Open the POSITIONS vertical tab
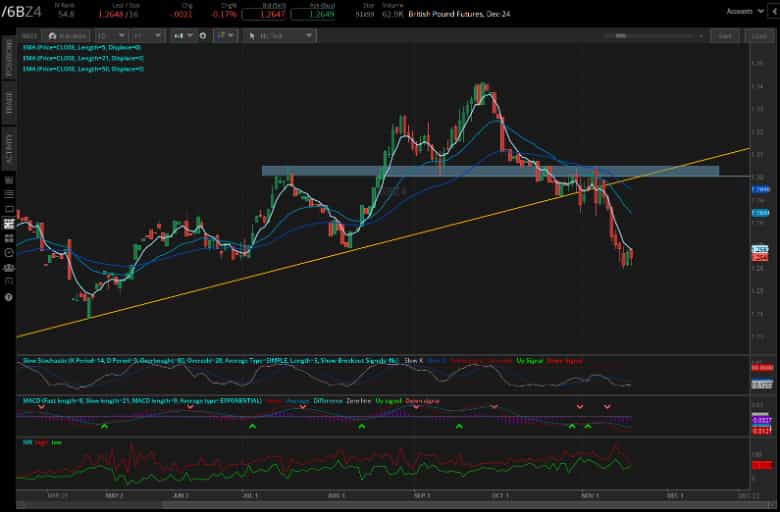The image size is (780, 515). pyautogui.click(x=9, y=58)
